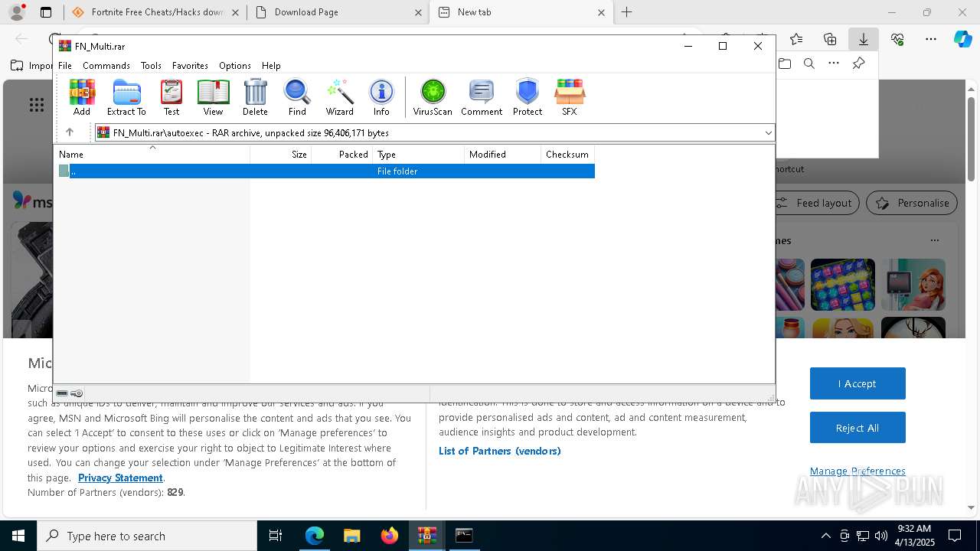Open the MSN apps grid icon
The height and width of the screenshot is (551, 980).
point(37,105)
